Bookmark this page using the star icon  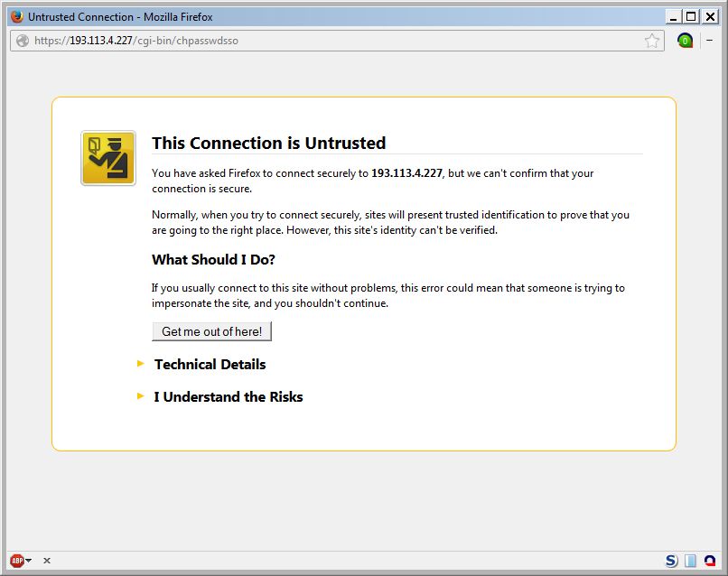pyautogui.click(x=653, y=40)
